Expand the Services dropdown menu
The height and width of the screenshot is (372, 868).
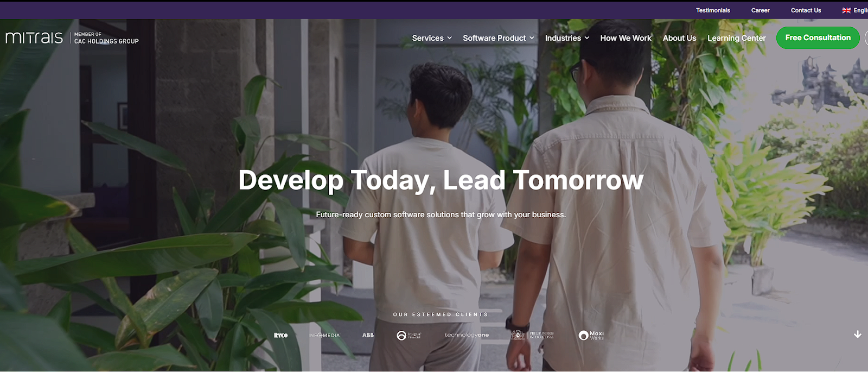[x=432, y=38]
